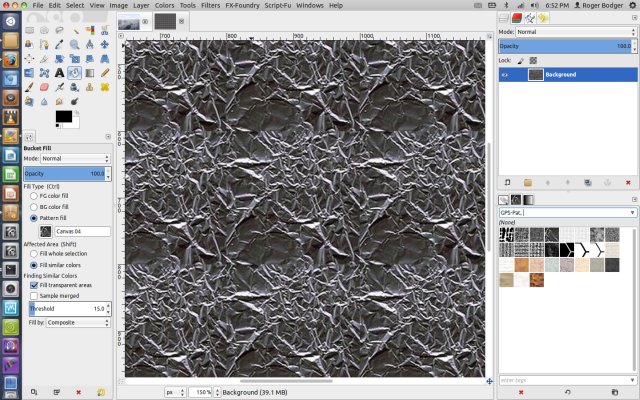640x400 pixels.
Task: Select the Move tool
Action: [x=106, y=44]
